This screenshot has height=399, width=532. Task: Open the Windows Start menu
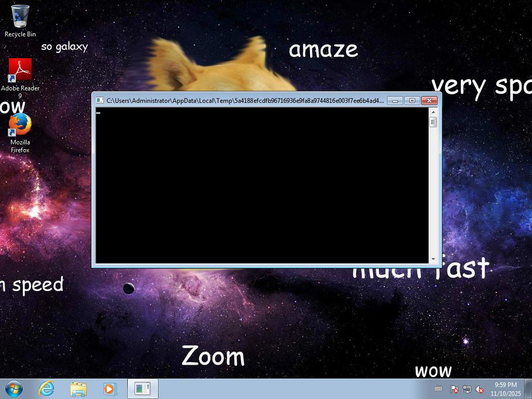pyautogui.click(x=14, y=389)
